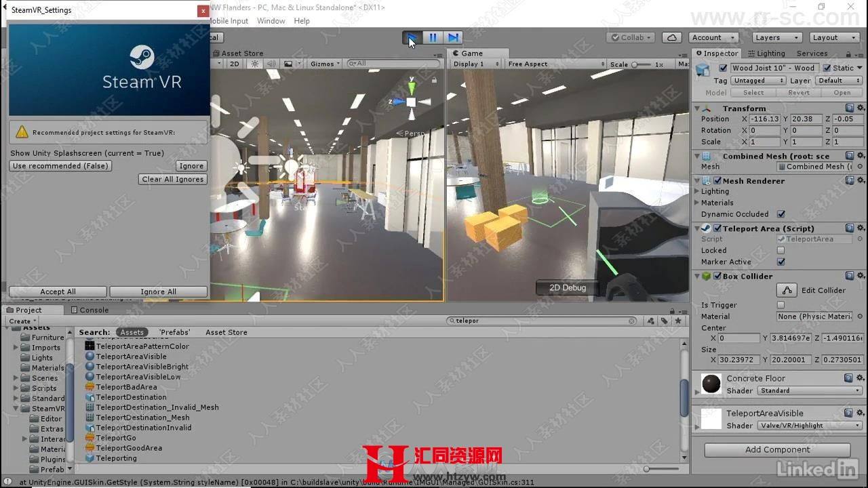Toggle the Static checkbox
Viewport: 868px width, 488px height.
pos(827,68)
